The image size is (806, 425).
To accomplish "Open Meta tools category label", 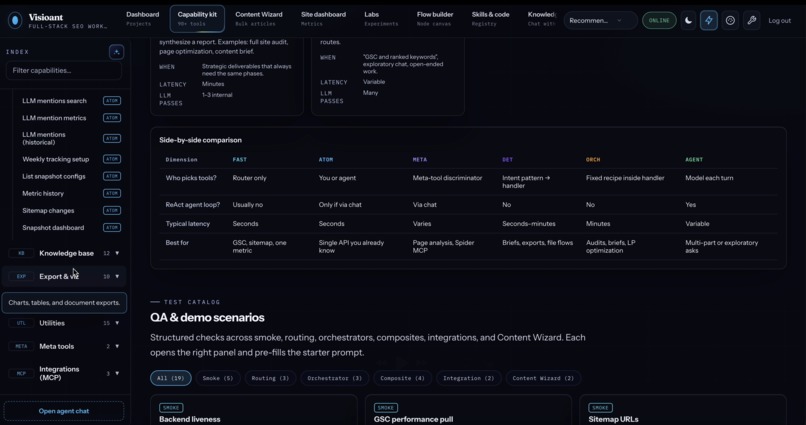I will 57,346.
